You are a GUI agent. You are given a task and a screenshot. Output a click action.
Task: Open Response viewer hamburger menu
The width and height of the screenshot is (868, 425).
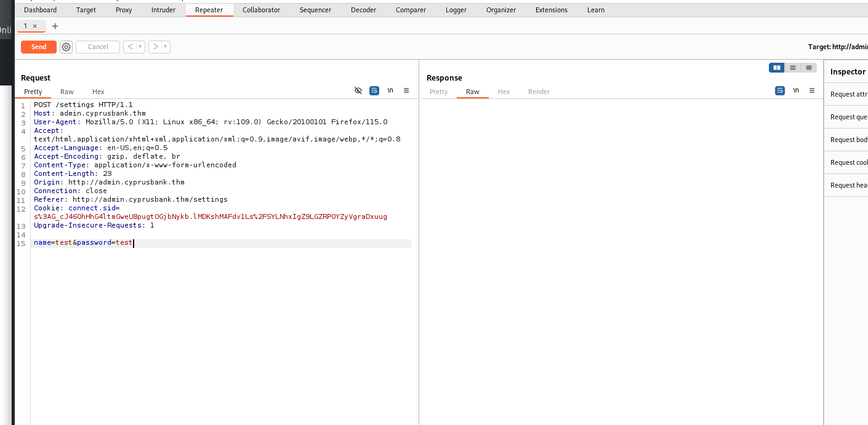click(812, 90)
